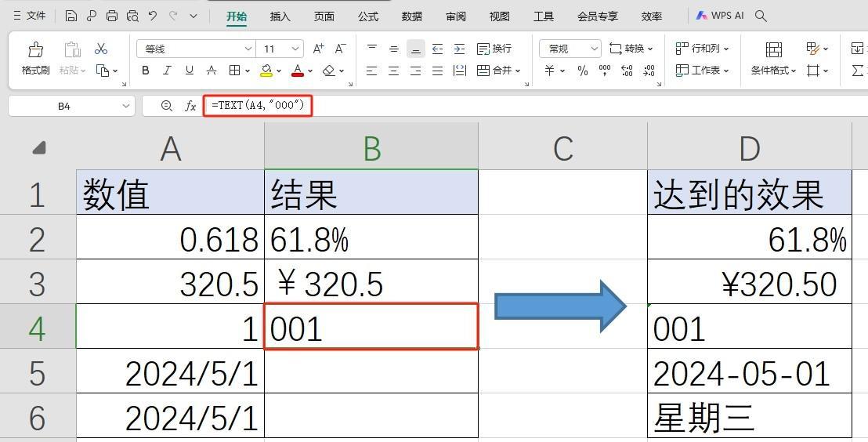This screenshot has height=442, width=868.
Task: Apply yellow fill color bucket
Action: click(x=266, y=71)
